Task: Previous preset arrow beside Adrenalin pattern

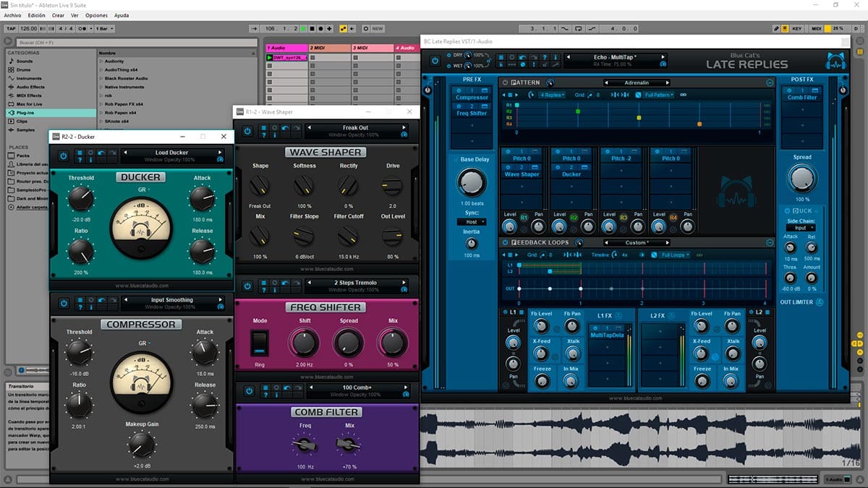Action: pos(605,82)
